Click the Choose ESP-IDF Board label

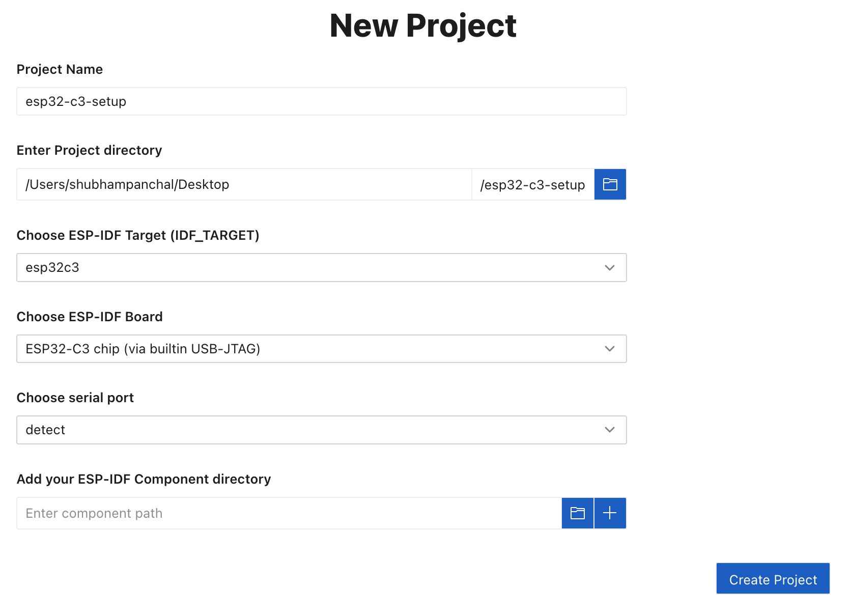pos(90,317)
